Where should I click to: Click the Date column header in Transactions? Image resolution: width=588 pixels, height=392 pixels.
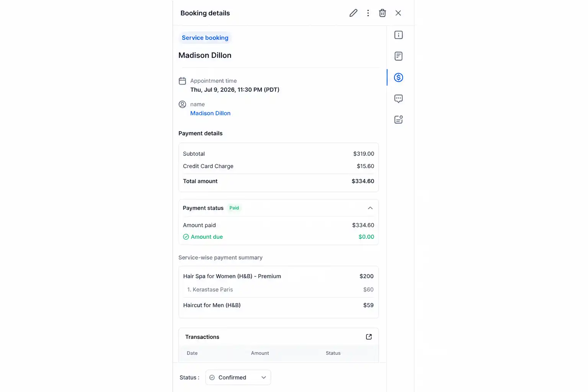pyautogui.click(x=192, y=353)
